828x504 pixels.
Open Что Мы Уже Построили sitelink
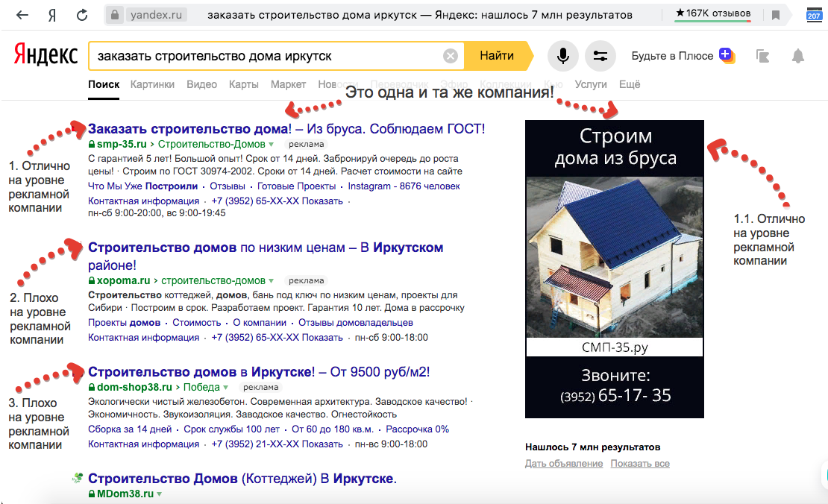point(142,186)
